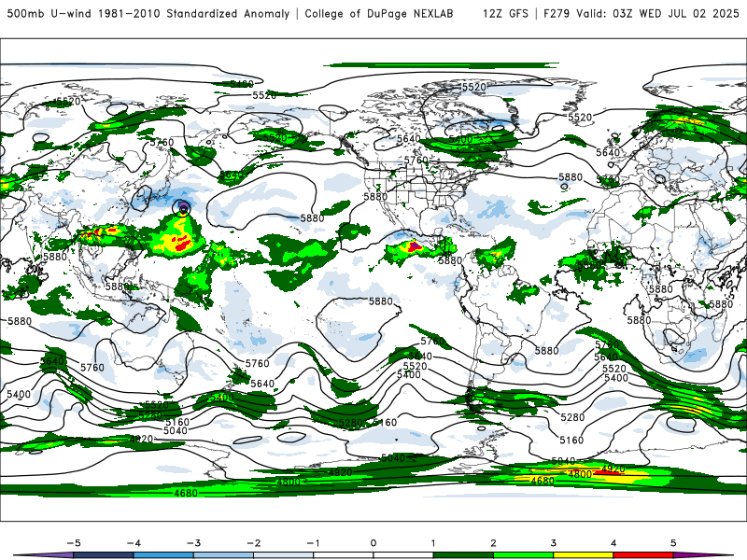Click the purple anomaly core over the Caribbean
747x560 pixels.
click(415, 245)
